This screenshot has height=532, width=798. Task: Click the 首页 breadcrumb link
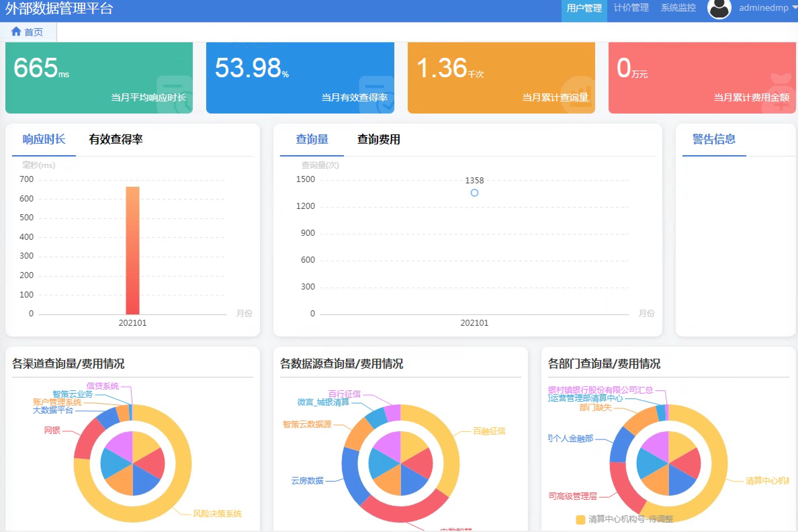[x=33, y=32]
